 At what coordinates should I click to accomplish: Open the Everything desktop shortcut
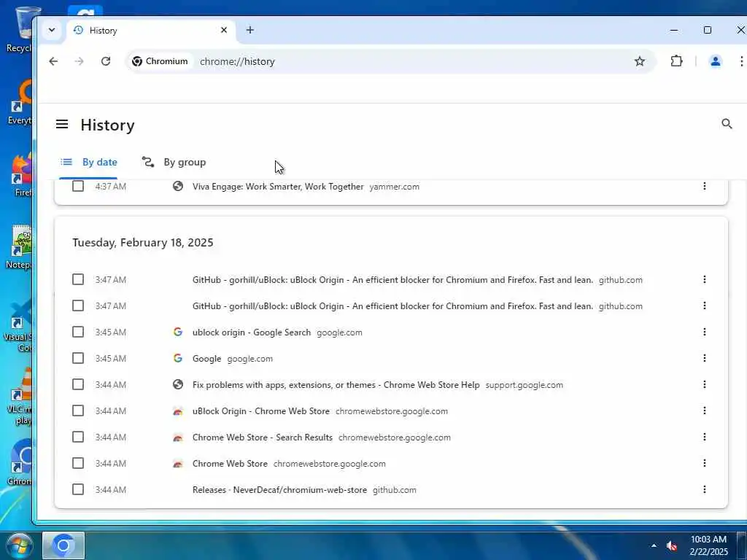pos(21,103)
